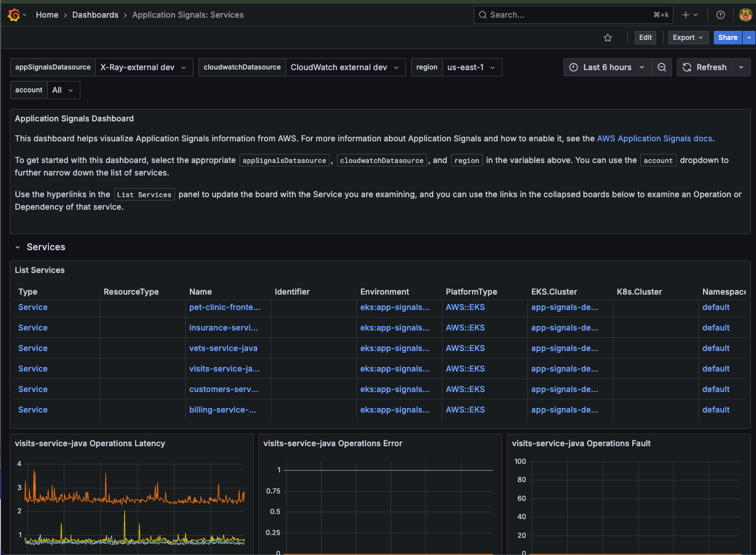
Task: Open the account All dropdown
Action: pyautogui.click(x=63, y=90)
